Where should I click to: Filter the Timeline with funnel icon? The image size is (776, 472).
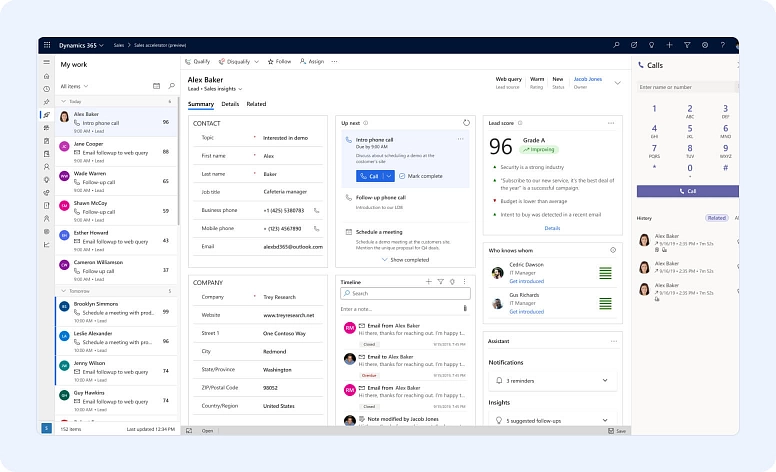tap(440, 282)
